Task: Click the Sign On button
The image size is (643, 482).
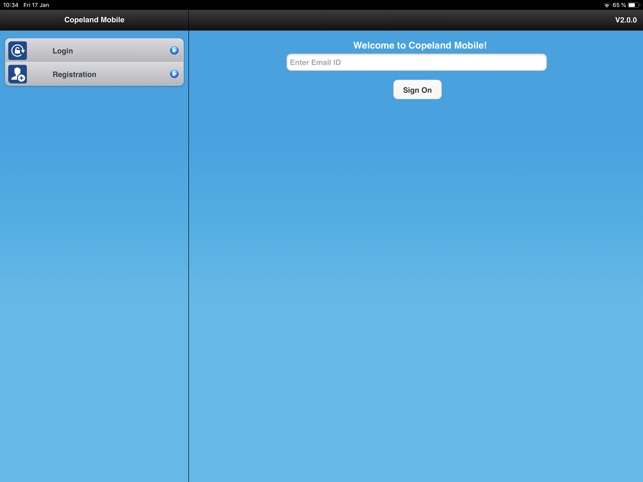Action: pyautogui.click(x=417, y=90)
